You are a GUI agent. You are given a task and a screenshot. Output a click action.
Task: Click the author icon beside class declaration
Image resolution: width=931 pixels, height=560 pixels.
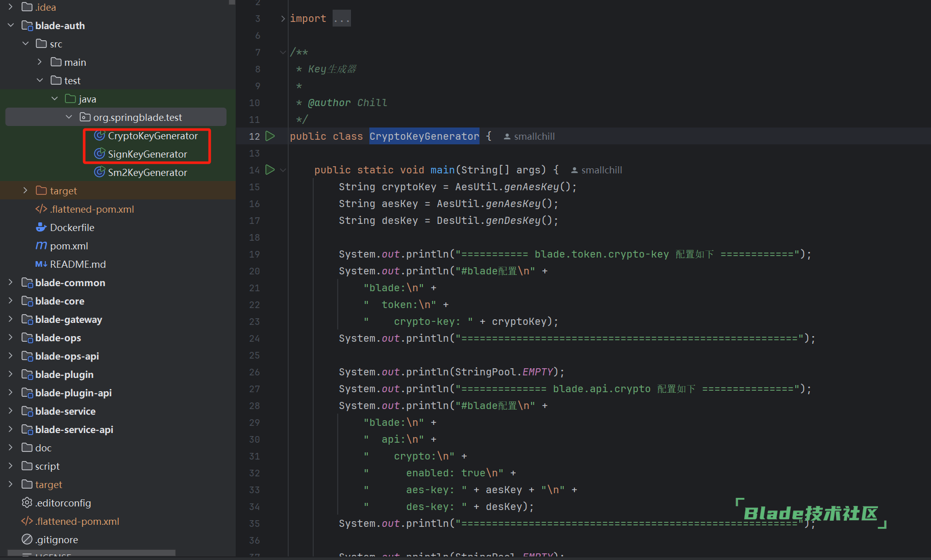(507, 137)
